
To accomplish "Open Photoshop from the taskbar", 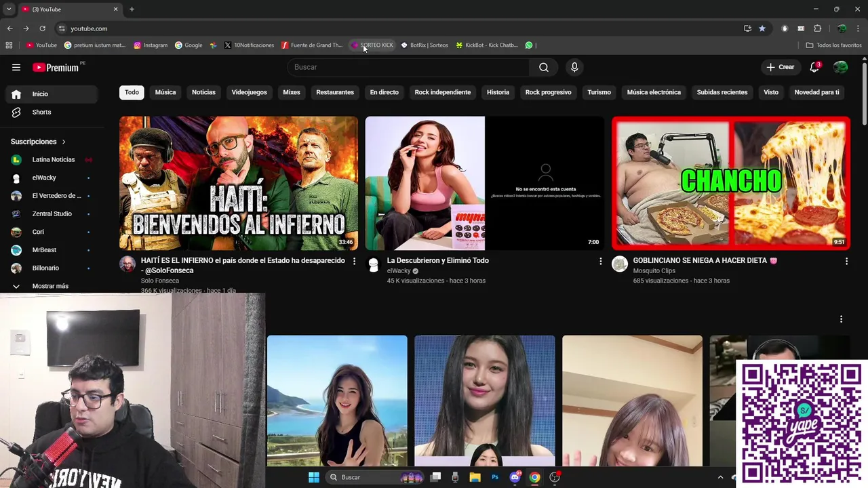I will pos(495,477).
